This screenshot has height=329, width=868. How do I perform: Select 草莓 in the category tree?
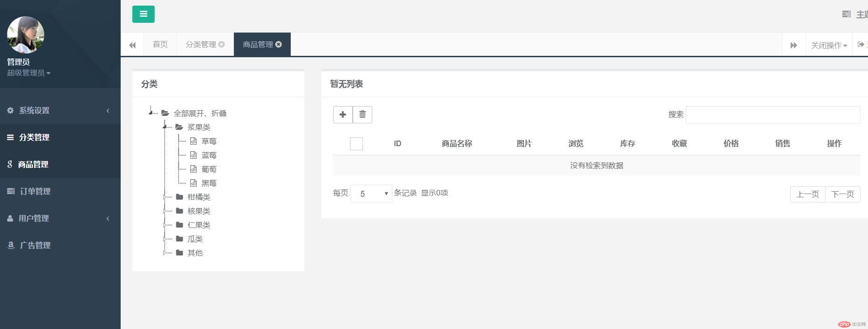[x=209, y=141]
